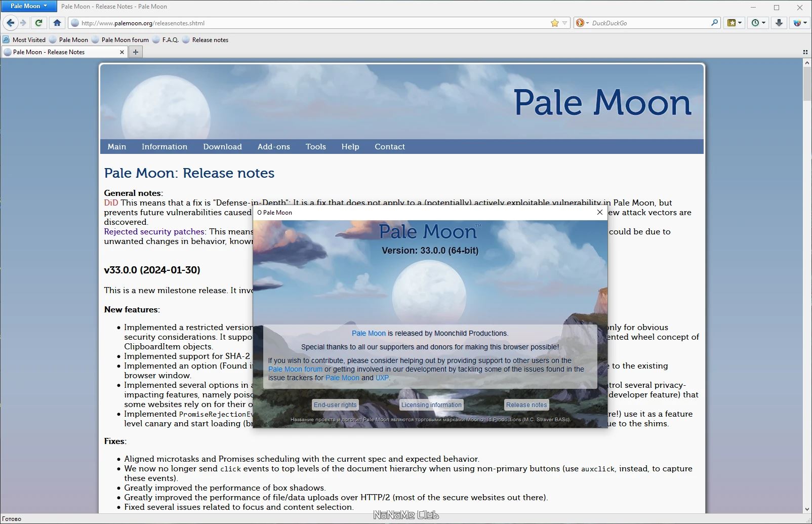This screenshot has width=812, height=524.
Task: Open the History clock toolbar icon
Action: [758, 23]
